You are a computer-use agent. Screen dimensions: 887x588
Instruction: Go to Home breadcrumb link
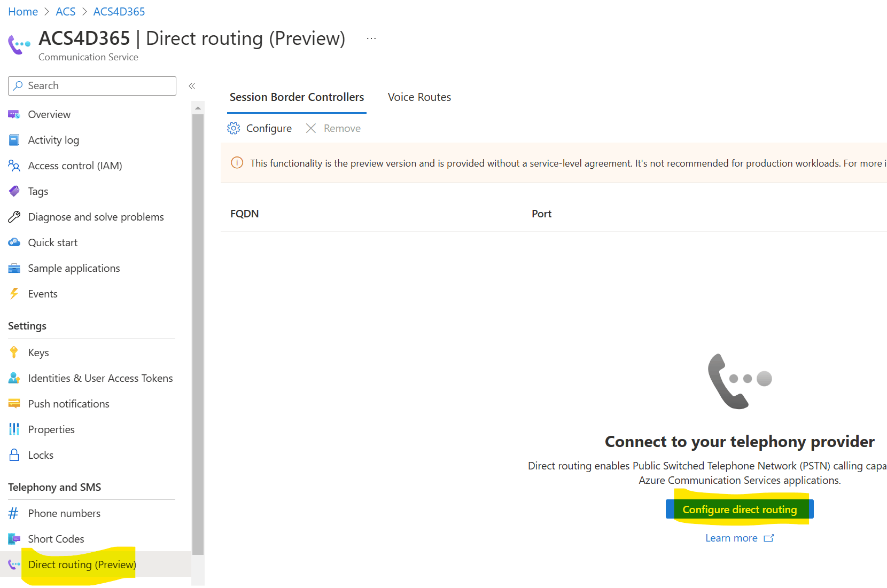[23, 11]
